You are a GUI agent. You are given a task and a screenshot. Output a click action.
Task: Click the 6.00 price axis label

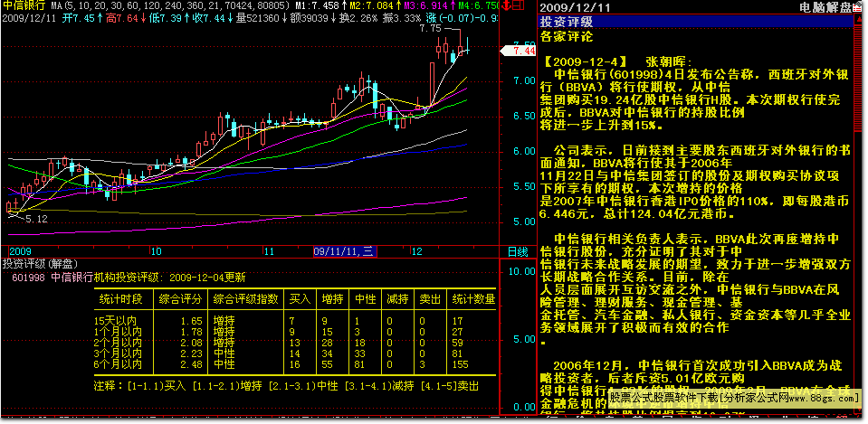tap(524, 152)
